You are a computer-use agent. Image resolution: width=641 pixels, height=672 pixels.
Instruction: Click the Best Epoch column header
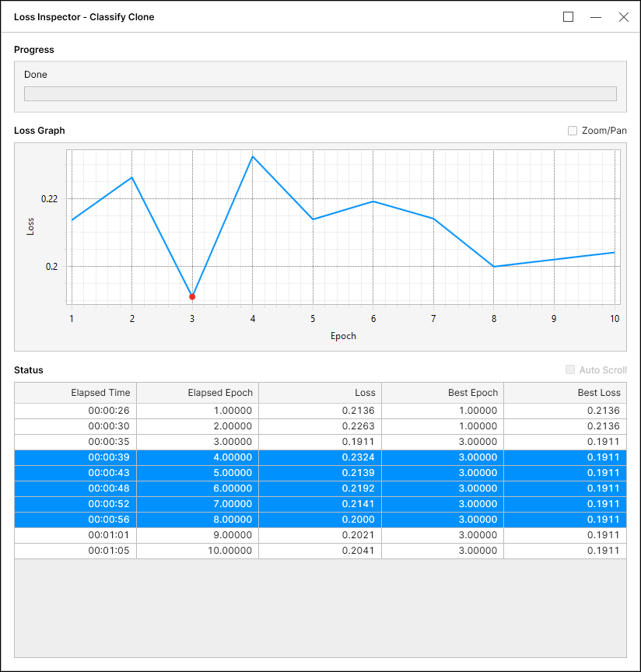[442, 393]
